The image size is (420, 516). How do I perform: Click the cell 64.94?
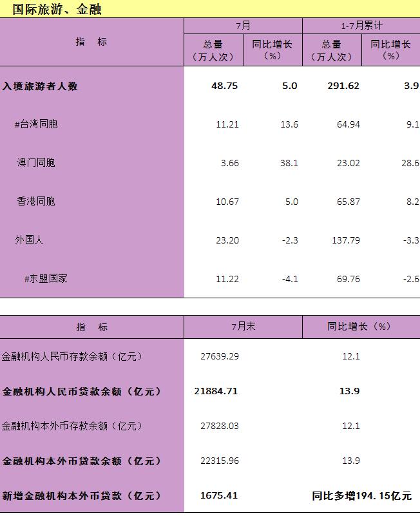(348, 124)
